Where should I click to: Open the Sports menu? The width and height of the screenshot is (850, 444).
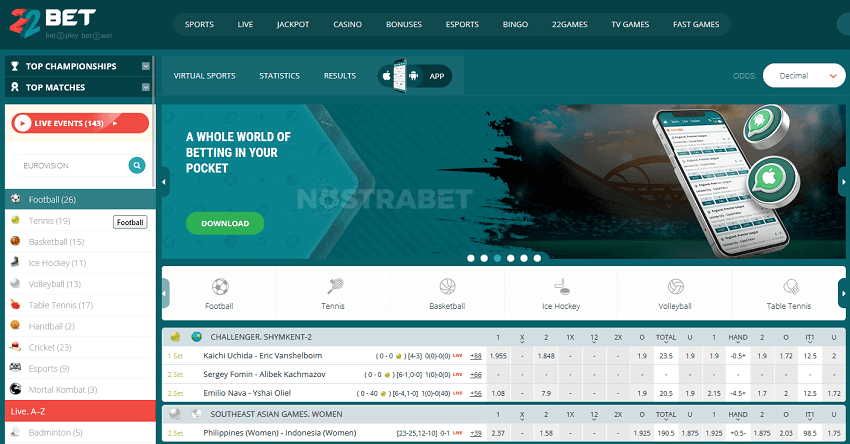click(x=199, y=24)
